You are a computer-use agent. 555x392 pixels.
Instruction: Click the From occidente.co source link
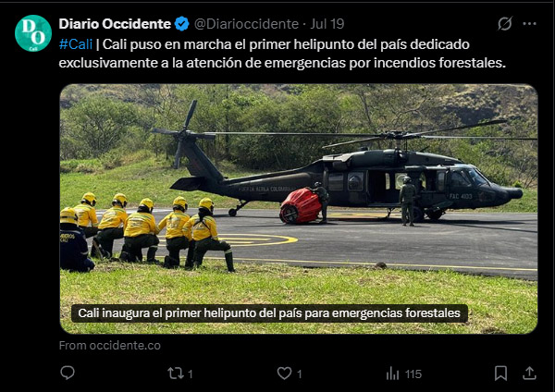[110, 345]
